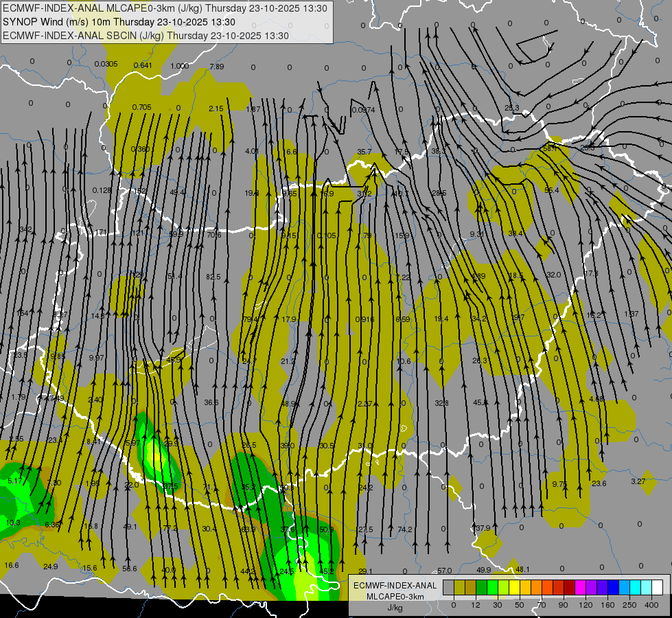Click the map value '0.0305'
This screenshot has height=618, width=672.
tap(106, 64)
